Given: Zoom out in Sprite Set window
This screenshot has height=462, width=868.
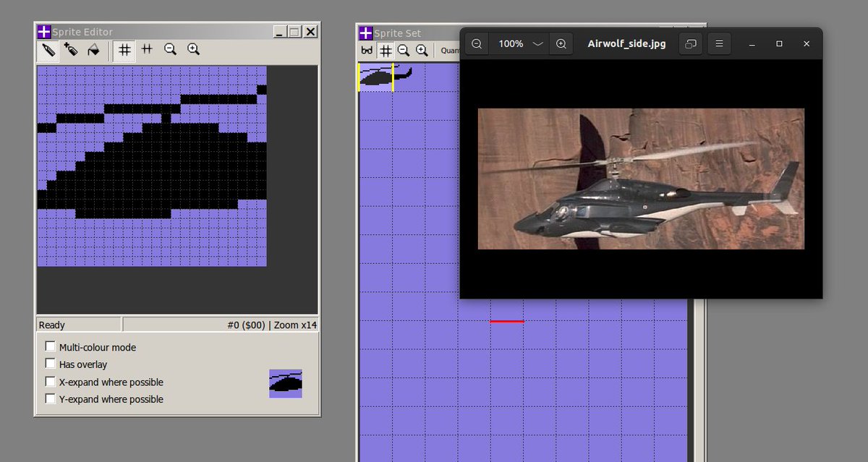Looking at the screenshot, I should click(404, 51).
